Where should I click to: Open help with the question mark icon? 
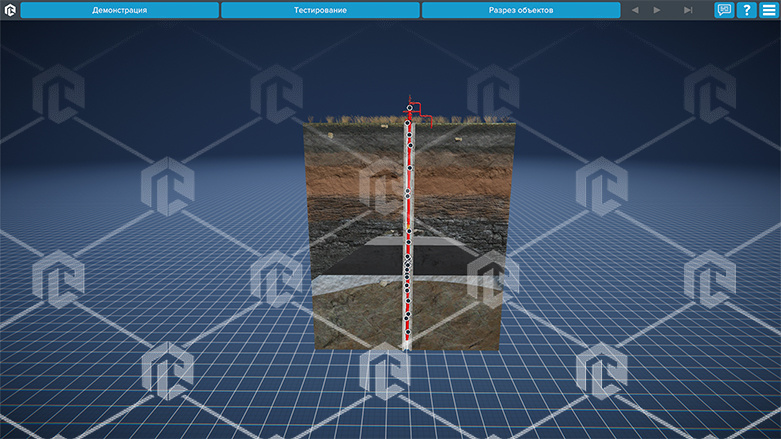pyautogui.click(x=746, y=10)
